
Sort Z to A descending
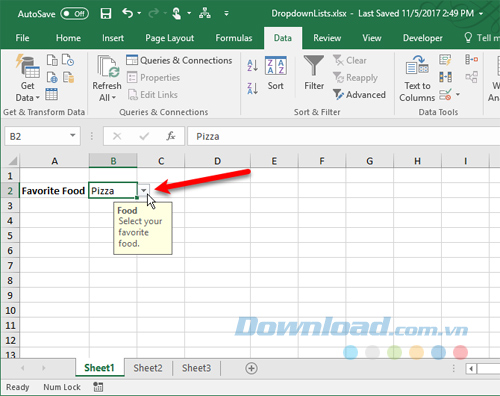point(252,89)
